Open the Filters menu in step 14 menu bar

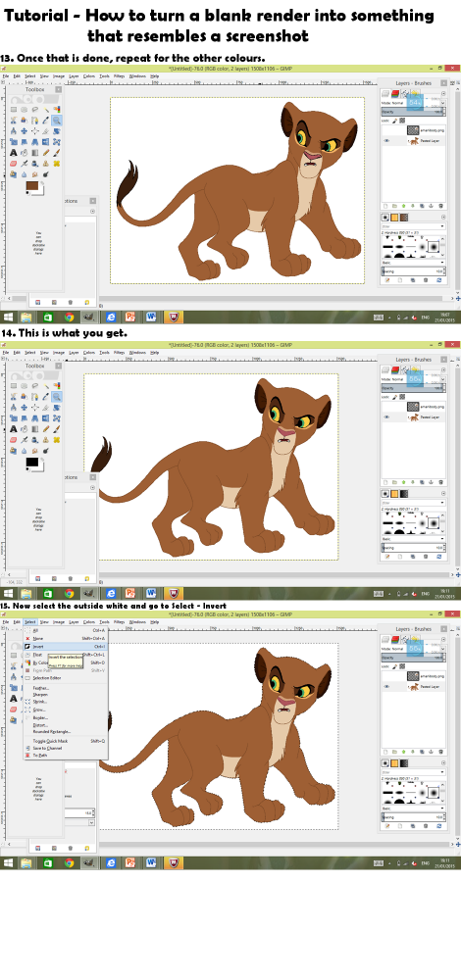[119, 352]
